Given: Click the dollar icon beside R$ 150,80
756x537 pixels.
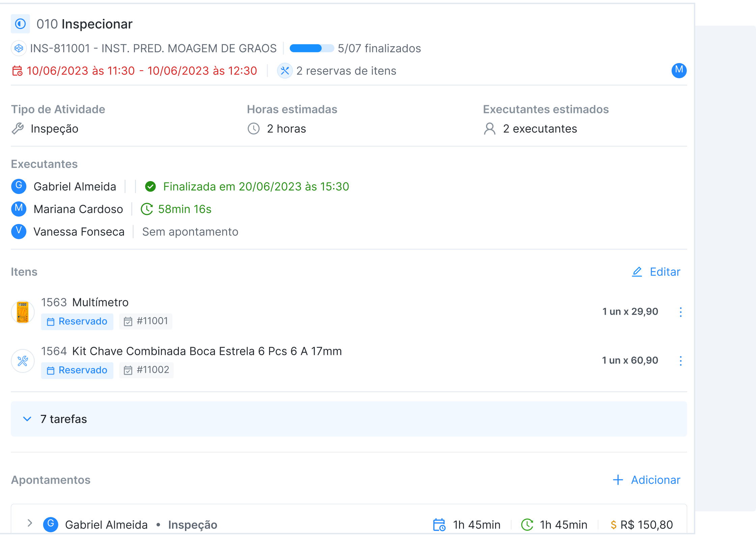Looking at the screenshot, I should [614, 525].
